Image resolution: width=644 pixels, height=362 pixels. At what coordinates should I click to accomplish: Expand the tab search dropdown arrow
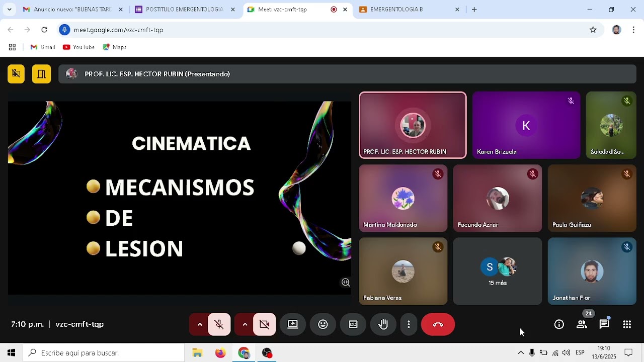click(x=9, y=10)
